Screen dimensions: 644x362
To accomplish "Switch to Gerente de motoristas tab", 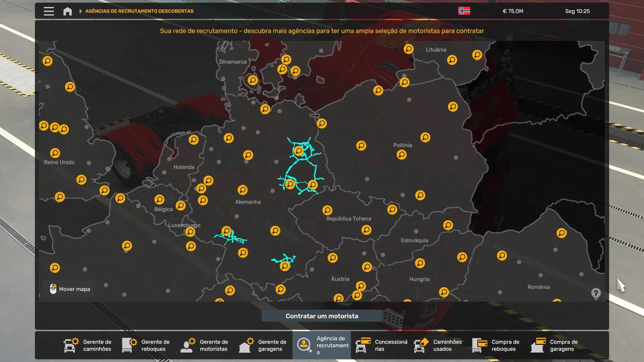I will [204, 345].
